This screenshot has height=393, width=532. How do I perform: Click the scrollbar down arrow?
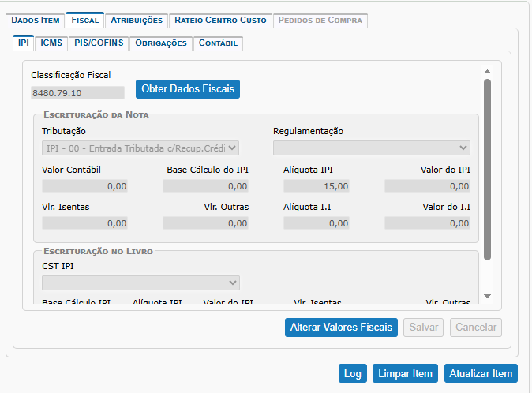(x=487, y=296)
